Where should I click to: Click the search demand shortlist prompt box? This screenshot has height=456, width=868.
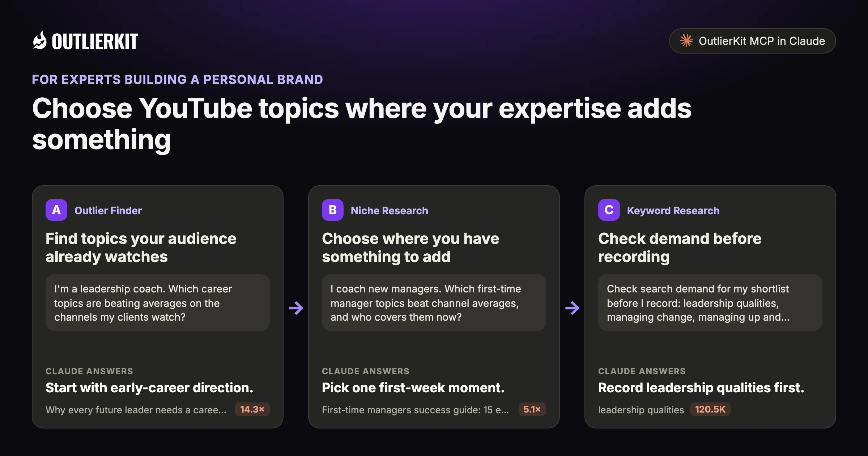(x=710, y=303)
